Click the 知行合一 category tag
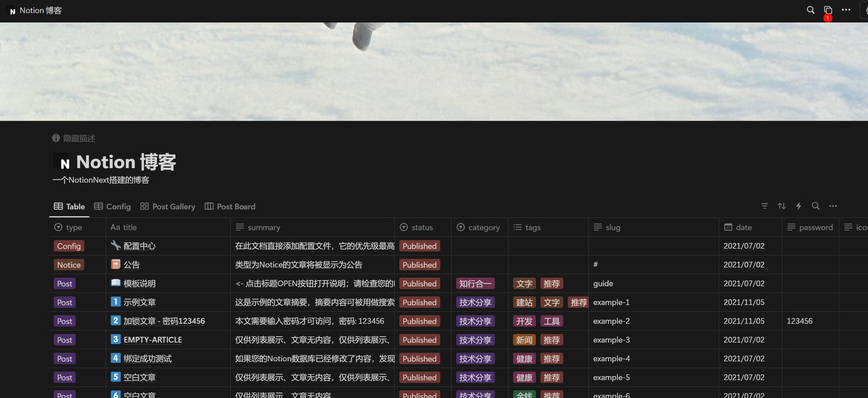The width and height of the screenshot is (868, 398). click(475, 284)
